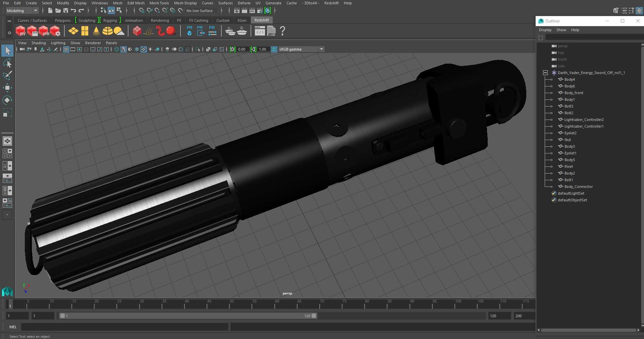This screenshot has width=644, height=339.
Task: Create Redshift dome light
Action: pyautogui.click(x=107, y=31)
